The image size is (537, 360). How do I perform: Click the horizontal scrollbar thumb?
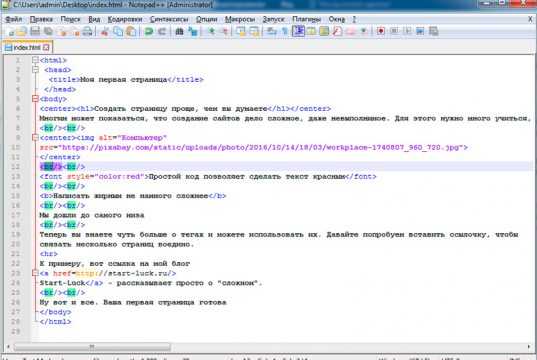pos(92,347)
